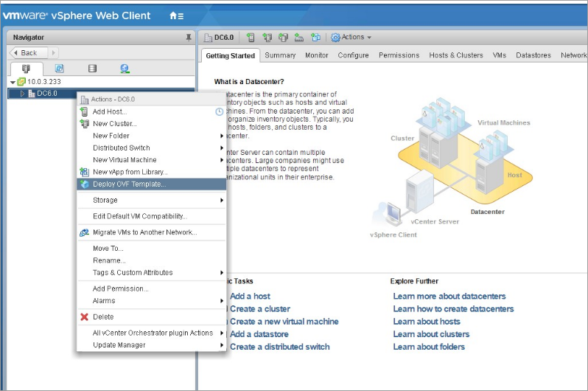Pin the Navigator panel
Screen dimensions: 588x391
pyautogui.click(x=188, y=37)
